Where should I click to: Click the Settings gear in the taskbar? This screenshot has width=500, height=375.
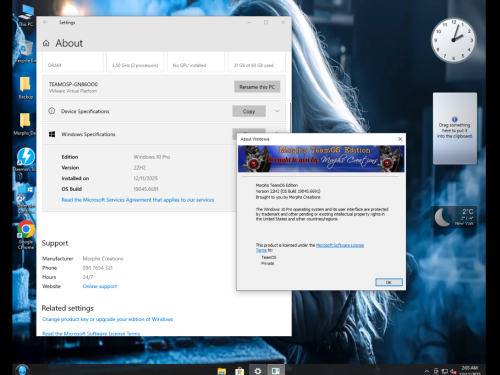(258, 371)
